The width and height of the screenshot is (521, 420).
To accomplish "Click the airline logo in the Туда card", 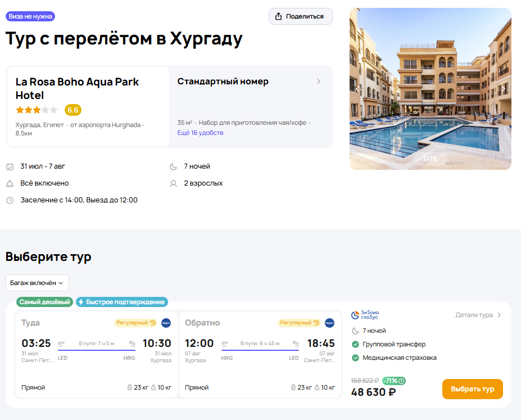I will (x=166, y=323).
